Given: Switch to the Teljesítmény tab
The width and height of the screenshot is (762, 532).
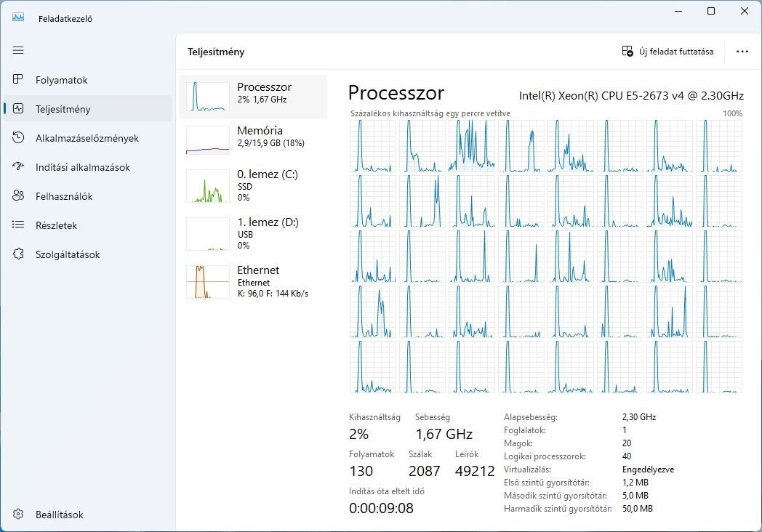Looking at the screenshot, I should [x=88, y=109].
